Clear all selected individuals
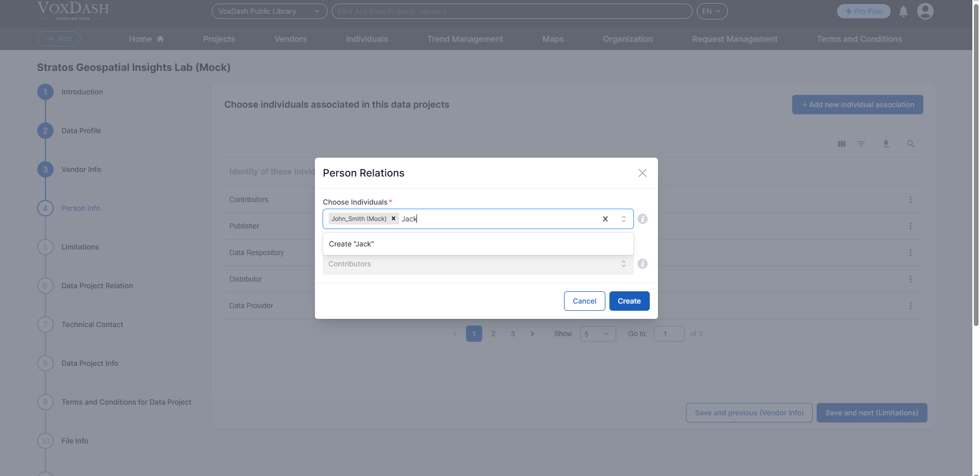The image size is (980, 476). (605, 219)
